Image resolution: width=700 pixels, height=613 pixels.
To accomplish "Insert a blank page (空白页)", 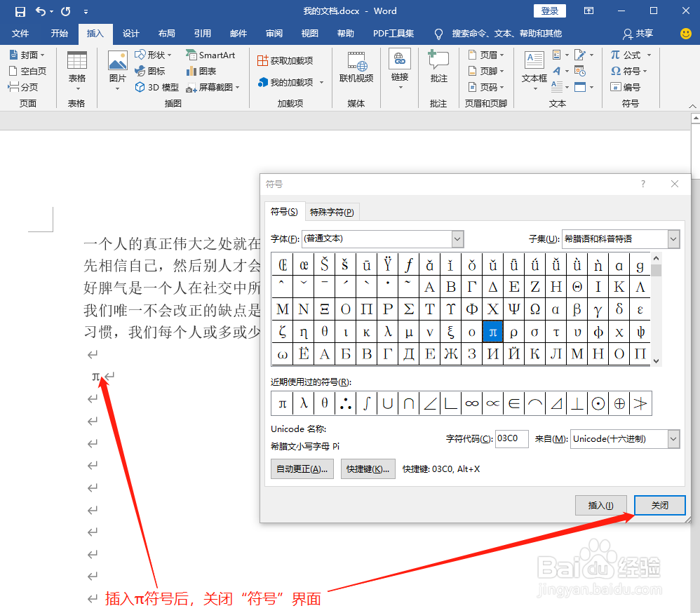I will [27, 71].
